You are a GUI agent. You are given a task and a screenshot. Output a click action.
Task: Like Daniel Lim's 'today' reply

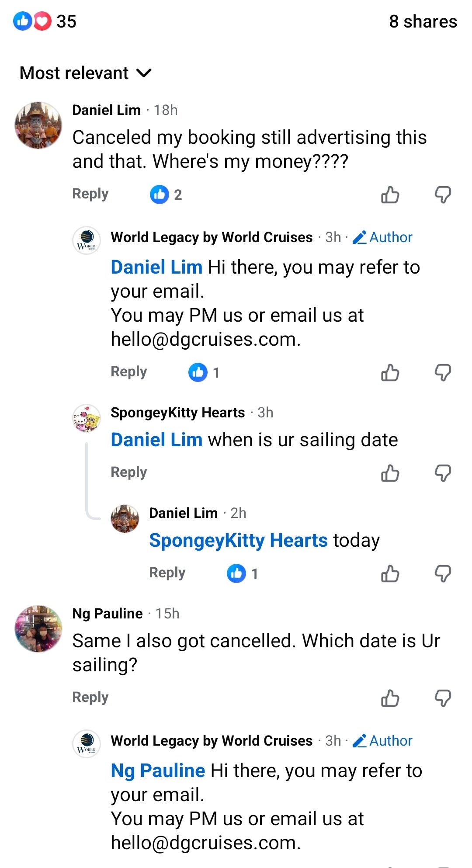[x=390, y=573]
